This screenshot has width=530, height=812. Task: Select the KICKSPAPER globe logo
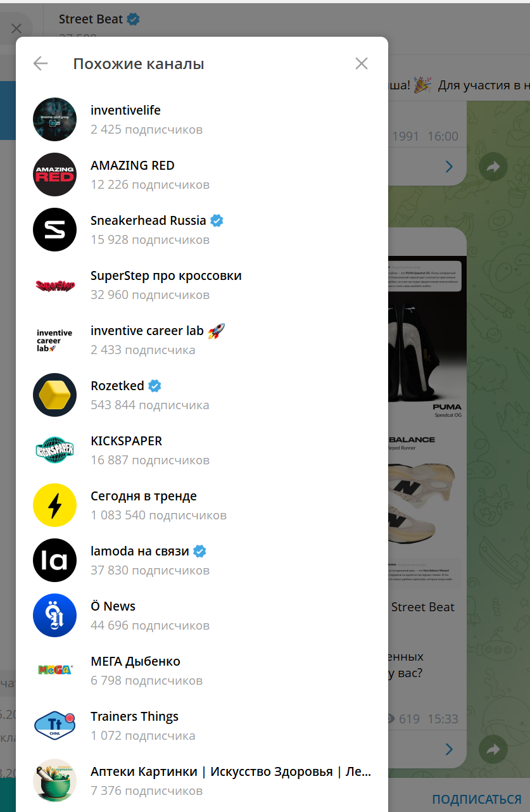click(x=54, y=450)
